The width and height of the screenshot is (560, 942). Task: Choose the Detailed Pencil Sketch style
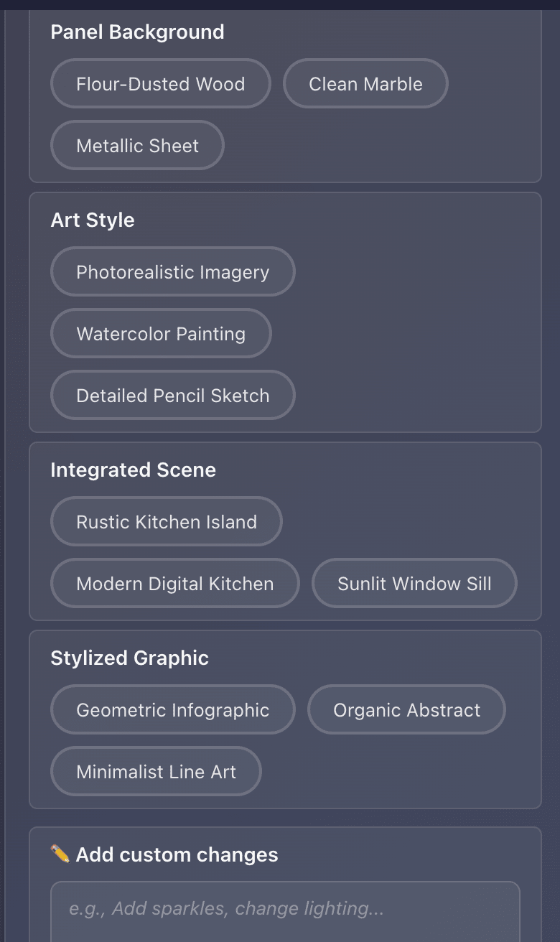pyautogui.click(x=172, y=396)
